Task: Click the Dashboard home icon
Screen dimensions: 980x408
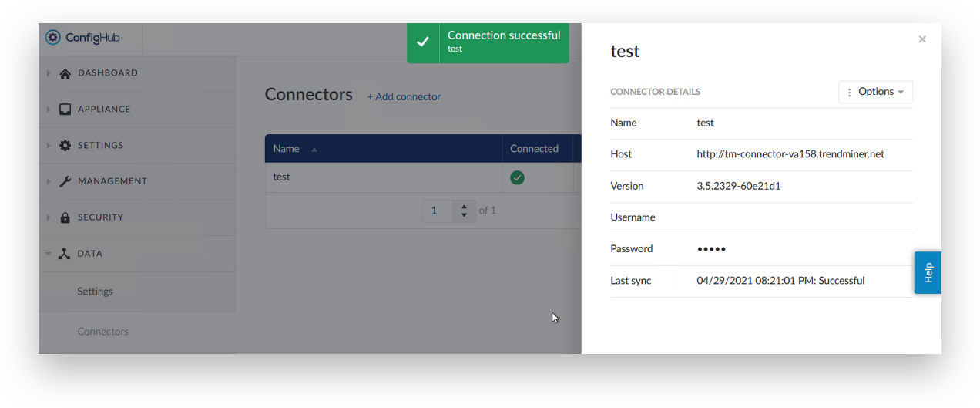Action: coord(65,73)
